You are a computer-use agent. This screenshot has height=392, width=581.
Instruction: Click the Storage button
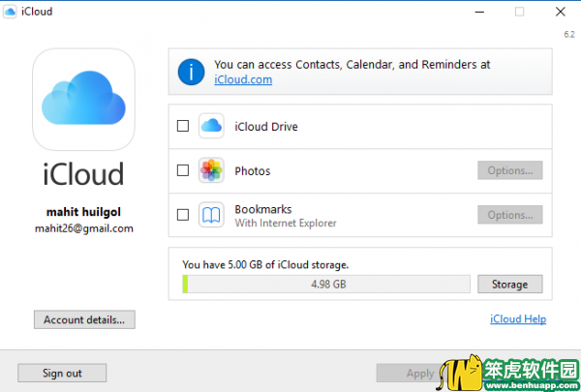coord(510,285)
